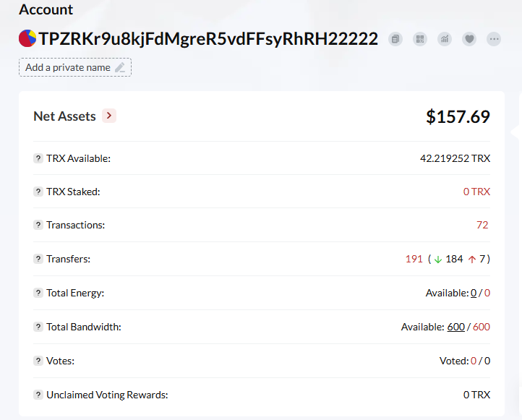The width and height of the screenshot is (522, 420).
Task: Open the 191 transfers count link
Action: point(414,259)
